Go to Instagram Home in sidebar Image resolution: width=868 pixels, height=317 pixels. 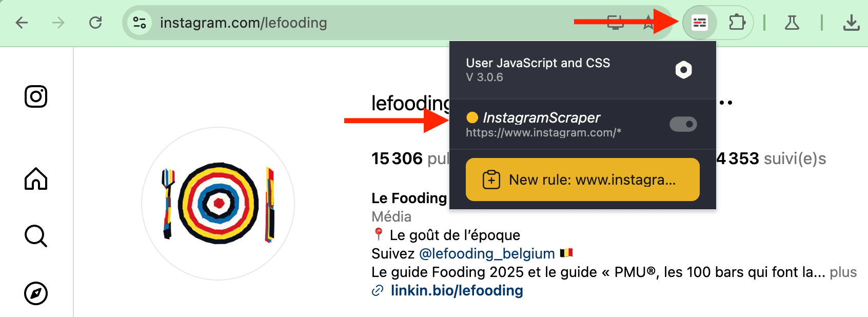pyautogui.click(x=36, y=179)
